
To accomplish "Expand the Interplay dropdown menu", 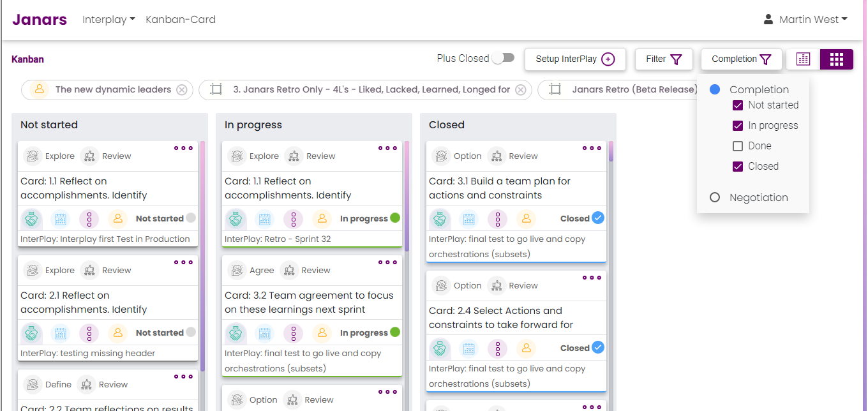I will coord(108,19).
